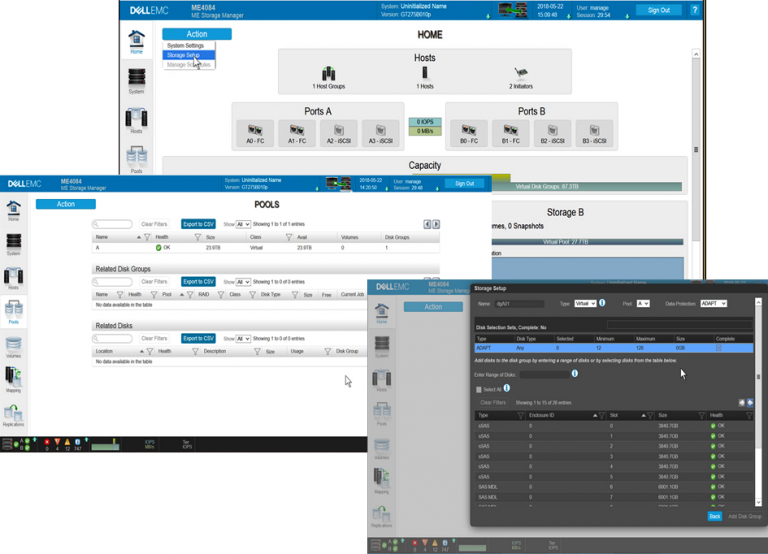768x554 pixels.
Task: Click the Volumes icon in Pools sidebar
Action: [14, 343]
